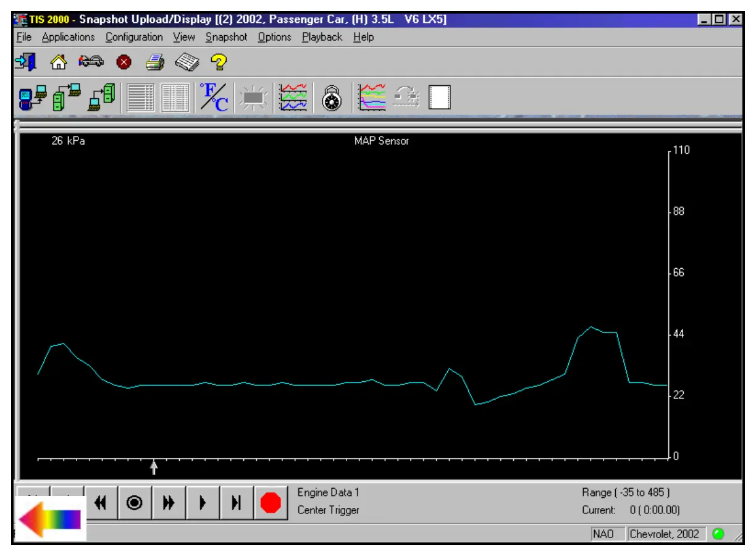The height and width of the screenshot is (556, 756).
Task: Click the exit door icon
Action: click(25, 62)
